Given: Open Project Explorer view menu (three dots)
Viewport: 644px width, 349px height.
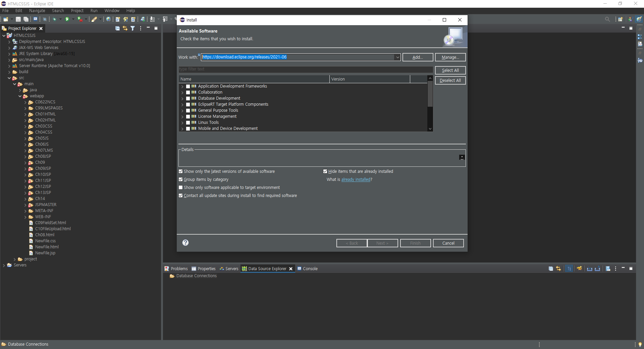Looking at the screenshot, I should [x=141, y=29].
